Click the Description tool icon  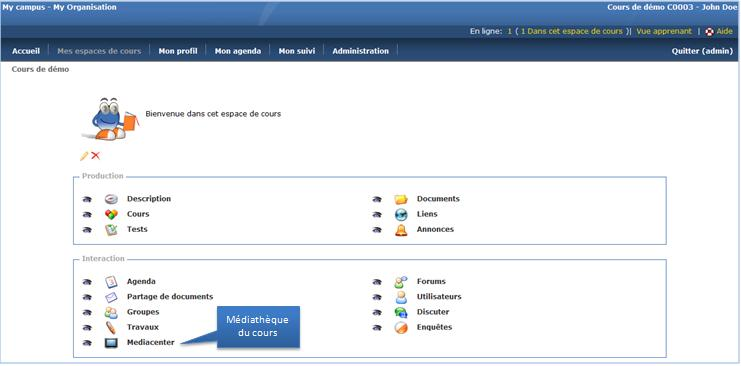[x=111, y=199]
